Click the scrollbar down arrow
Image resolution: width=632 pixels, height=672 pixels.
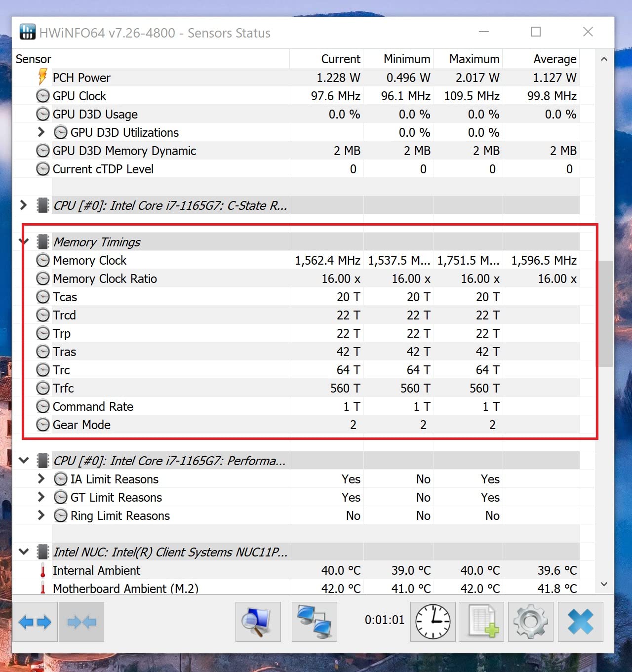(x=604, y=585)
